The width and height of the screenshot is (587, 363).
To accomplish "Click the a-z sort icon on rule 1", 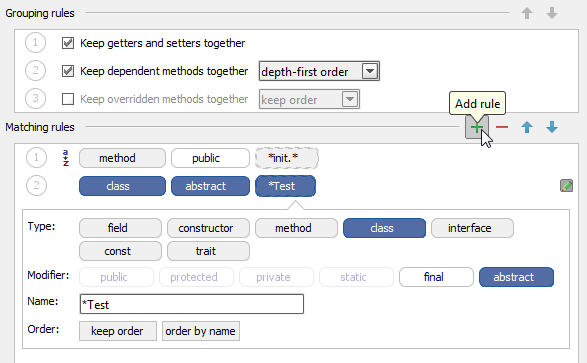I will 66,158.
